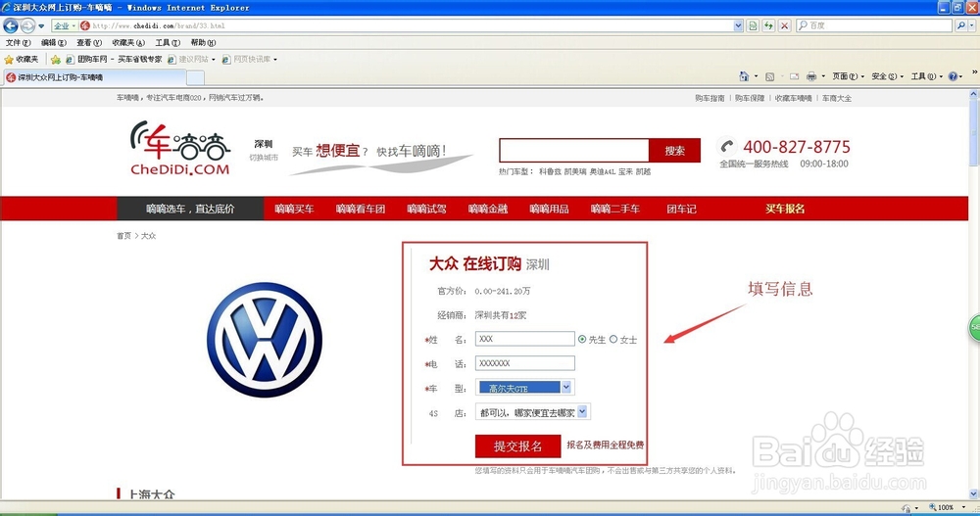Click the CheDiDi.COM site logo
Image resolution: width=980 pixels, height=516 pixels.
[x=180, y=148]
